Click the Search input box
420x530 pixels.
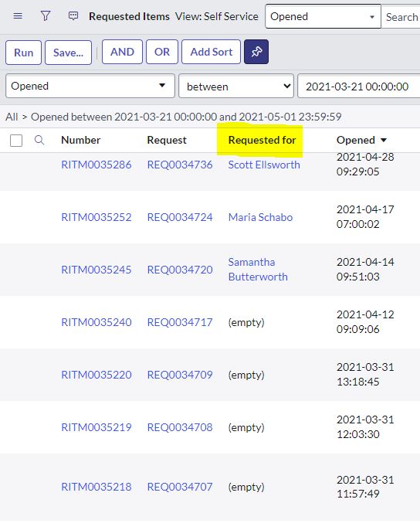point(401,16)
